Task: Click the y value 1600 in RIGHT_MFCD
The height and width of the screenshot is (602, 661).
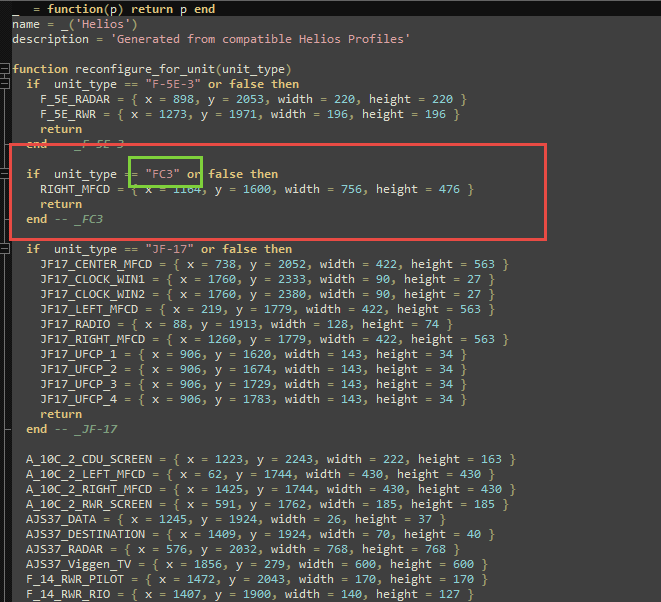Action: [257, 189]
